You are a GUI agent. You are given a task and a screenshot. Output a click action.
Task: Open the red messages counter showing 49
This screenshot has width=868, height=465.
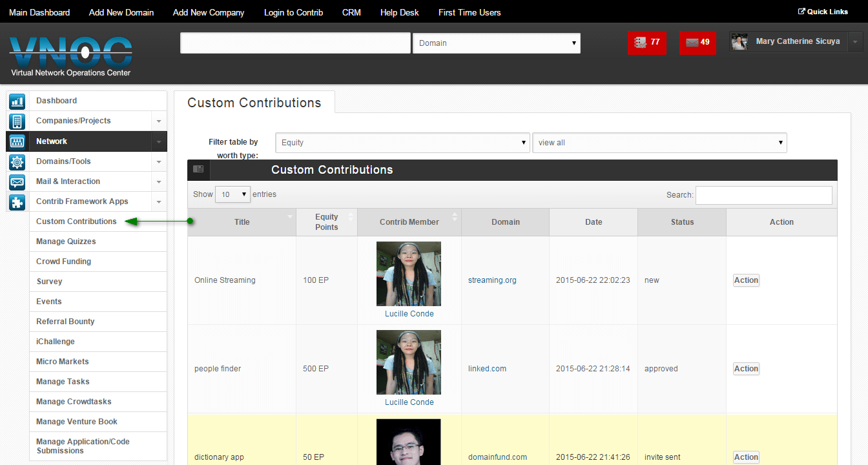click(697, 42)
